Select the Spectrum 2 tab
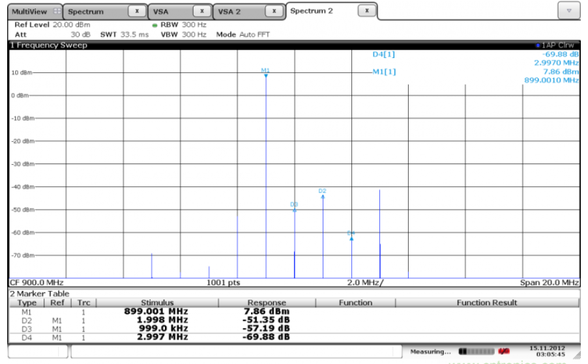The image size is (588, 364). point(332,11)
